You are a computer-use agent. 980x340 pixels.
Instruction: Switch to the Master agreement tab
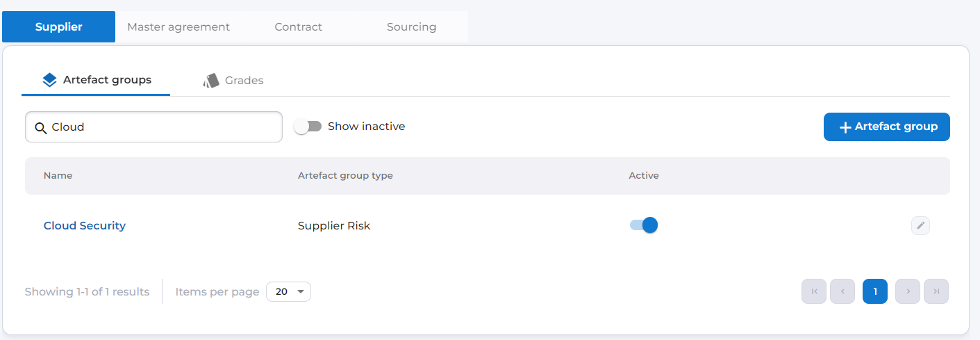click(178, 27)
